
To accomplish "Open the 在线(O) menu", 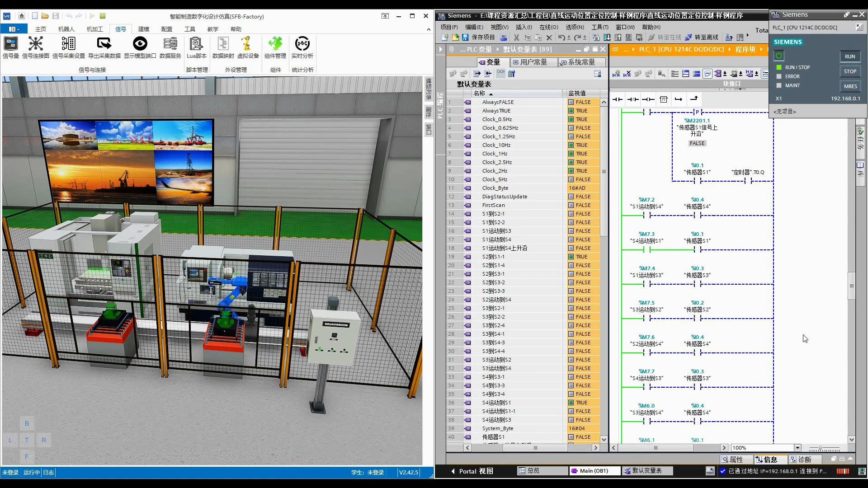I will (x=548, y=27).
